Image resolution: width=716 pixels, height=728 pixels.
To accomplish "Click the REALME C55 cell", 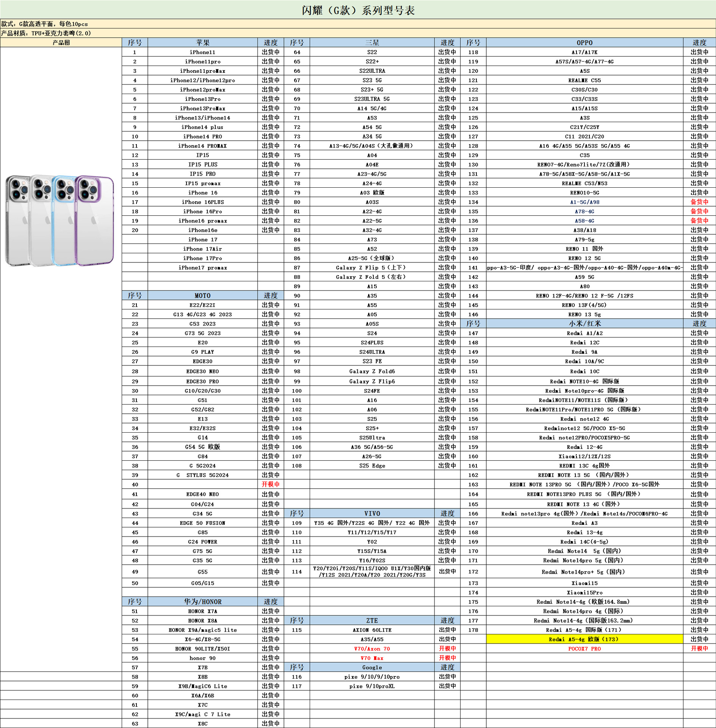I will tap(584, 80).
